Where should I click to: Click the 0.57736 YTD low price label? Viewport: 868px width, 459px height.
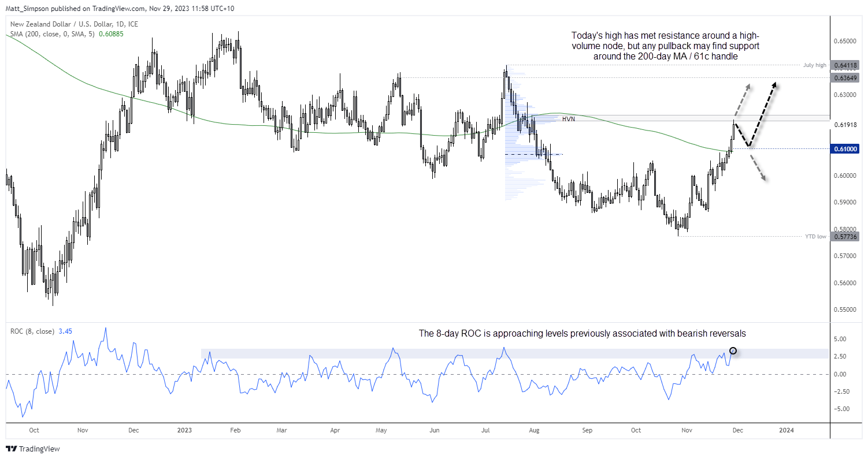point(845,236)
